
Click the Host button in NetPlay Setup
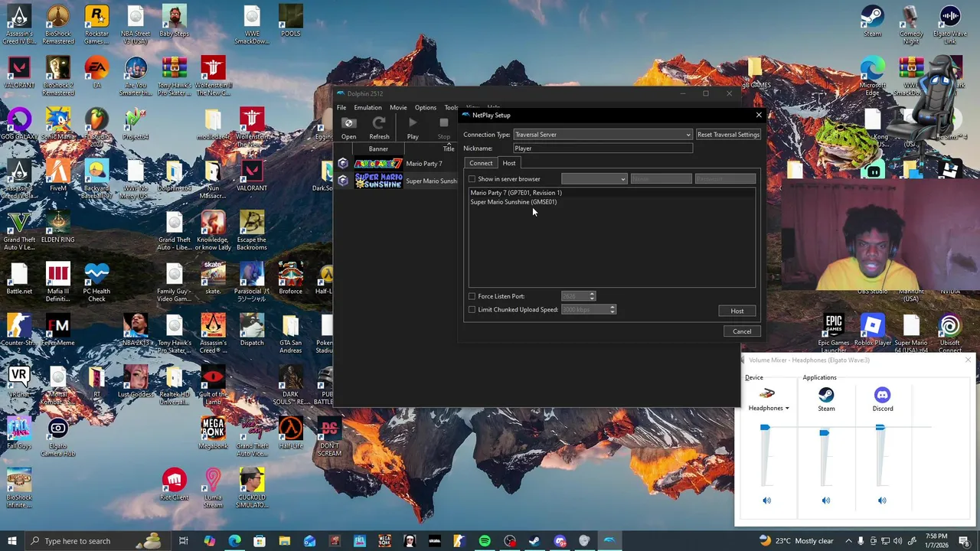click(x=737, y=311)
